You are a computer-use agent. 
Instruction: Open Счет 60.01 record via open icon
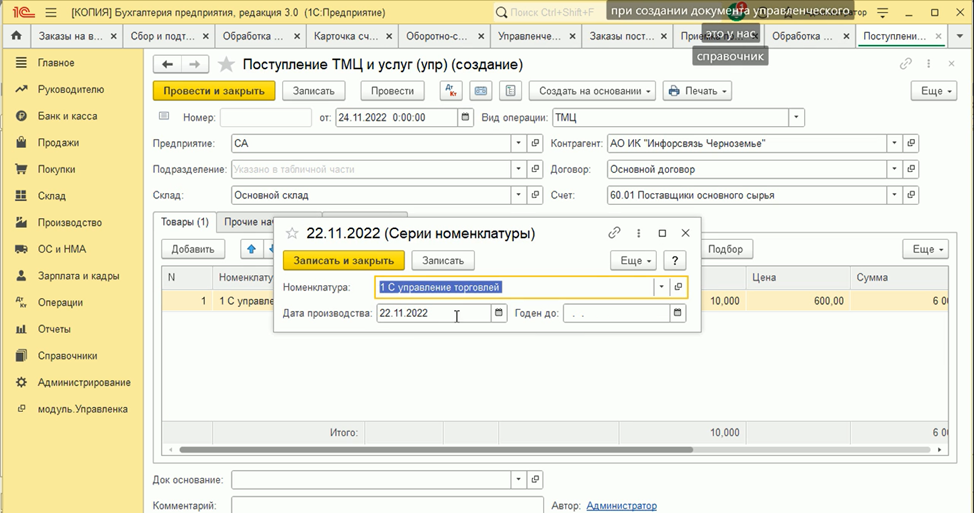tap(911, 195)
